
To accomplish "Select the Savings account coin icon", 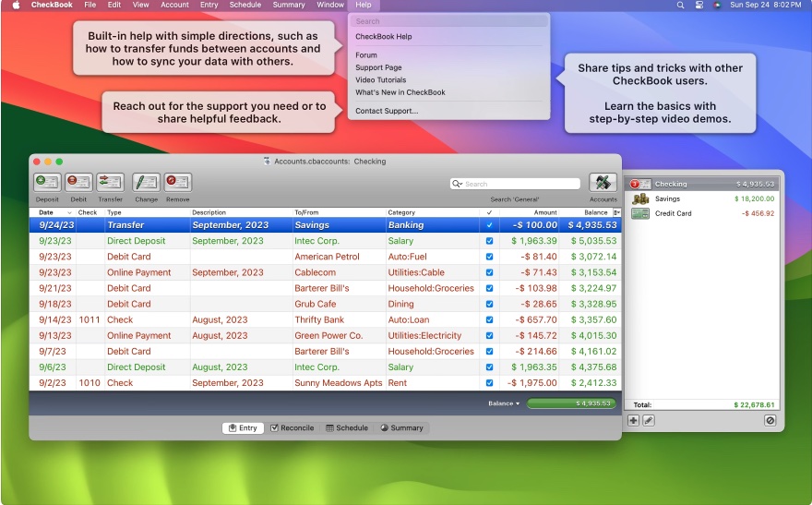I will coord(640,198).
